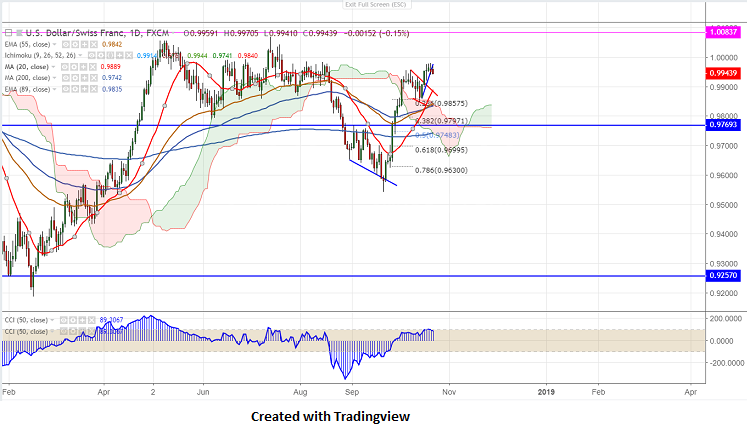Click the plus icon on MA (20, close)
The height and width of the screenshot is (429, 747).
coord(83,67)
